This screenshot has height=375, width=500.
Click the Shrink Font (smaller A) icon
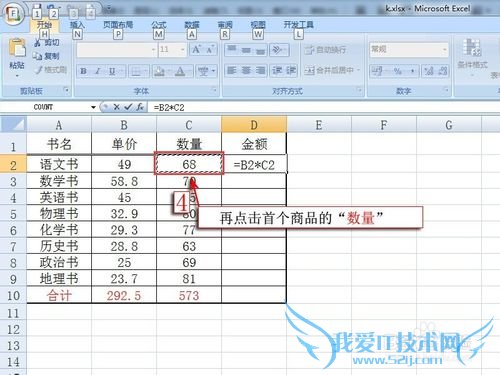point(210,50)
